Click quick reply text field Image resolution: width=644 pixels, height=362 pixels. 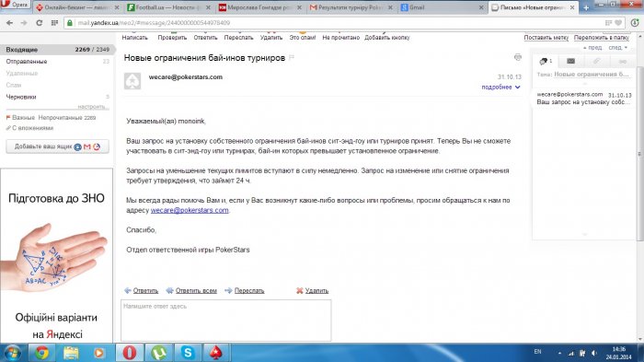tap(226, 320)
